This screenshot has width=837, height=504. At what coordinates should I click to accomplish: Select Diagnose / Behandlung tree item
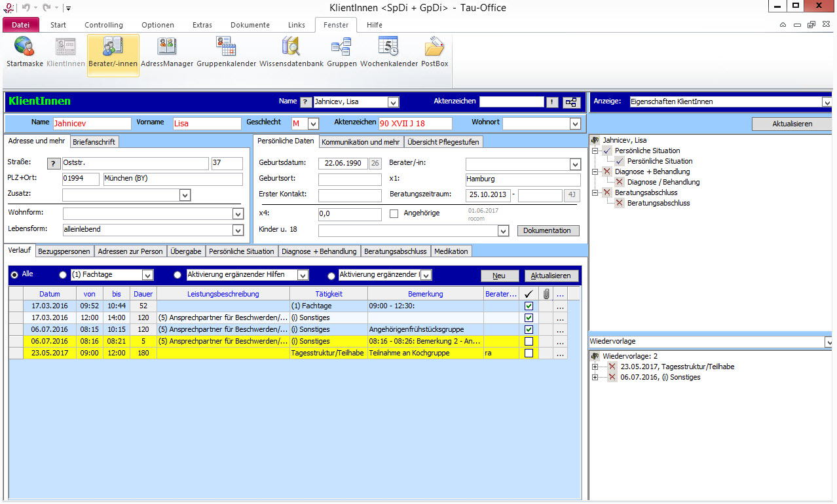[663, 182]
